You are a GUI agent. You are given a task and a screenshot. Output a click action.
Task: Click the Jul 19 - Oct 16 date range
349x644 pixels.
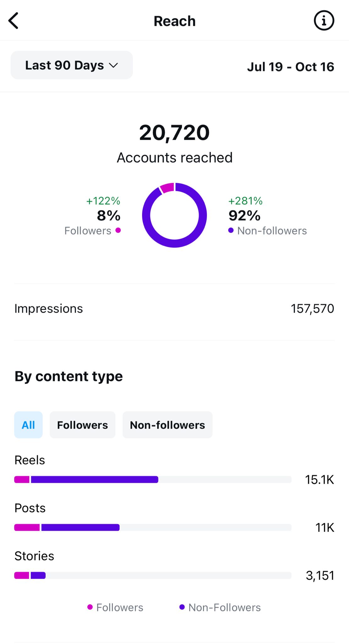pyautogui.click(x=291, y=67)
